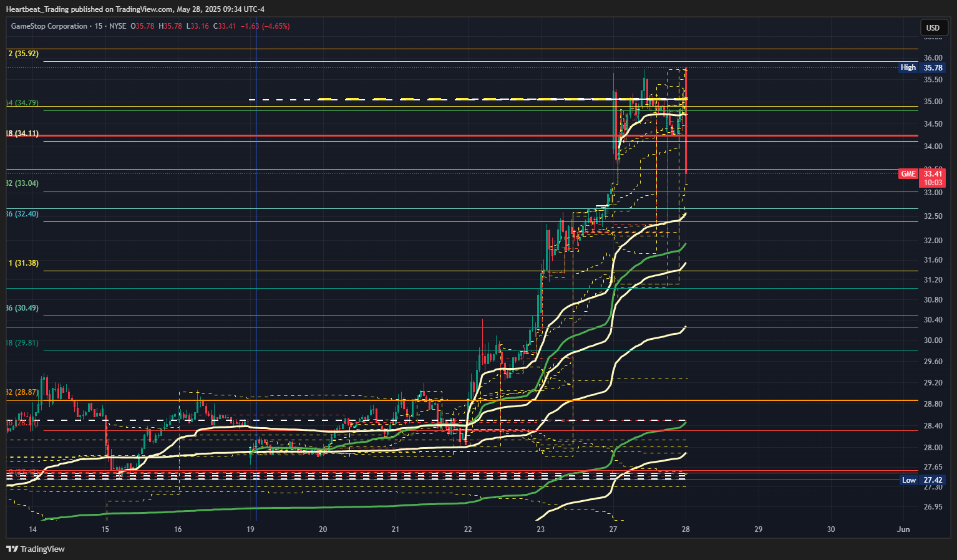
Task: Select the Fibonacci label (32.40)
Action: 23,214
